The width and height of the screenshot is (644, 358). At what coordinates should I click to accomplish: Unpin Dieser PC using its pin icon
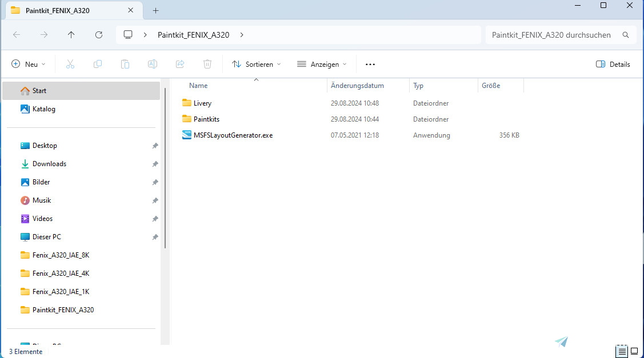coord(155,238)
